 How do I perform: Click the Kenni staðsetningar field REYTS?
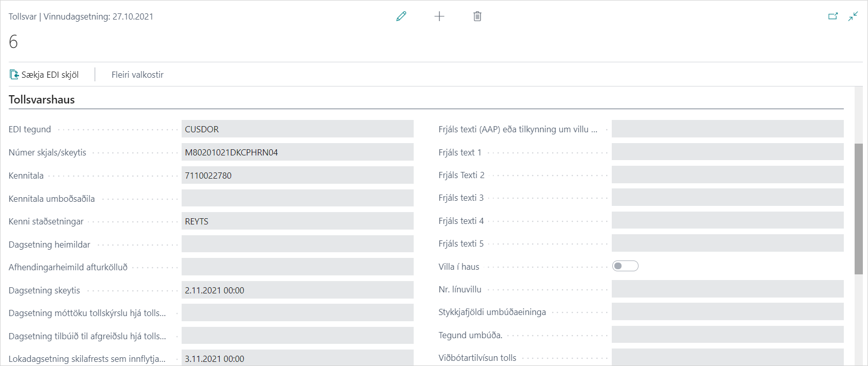(x=297, y=221)
